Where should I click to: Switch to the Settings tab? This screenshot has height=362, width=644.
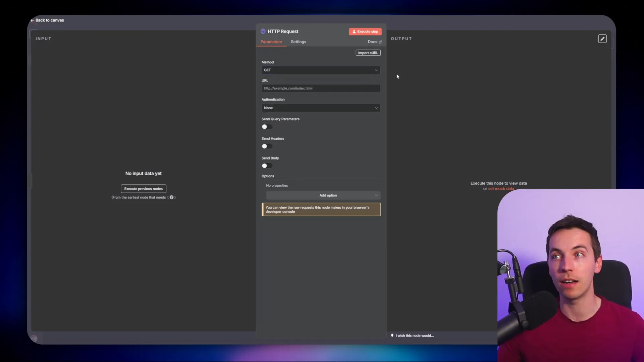click(299, 42)
